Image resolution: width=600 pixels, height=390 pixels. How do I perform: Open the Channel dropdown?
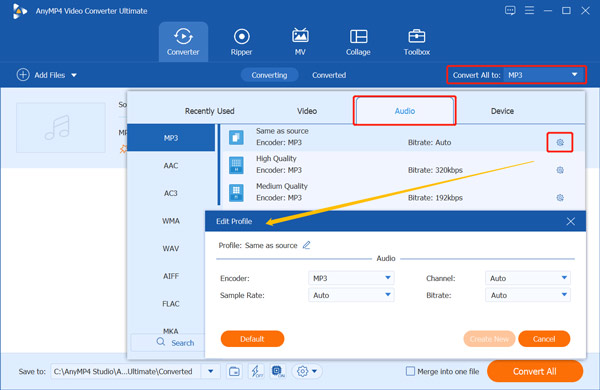click(528, 278)
